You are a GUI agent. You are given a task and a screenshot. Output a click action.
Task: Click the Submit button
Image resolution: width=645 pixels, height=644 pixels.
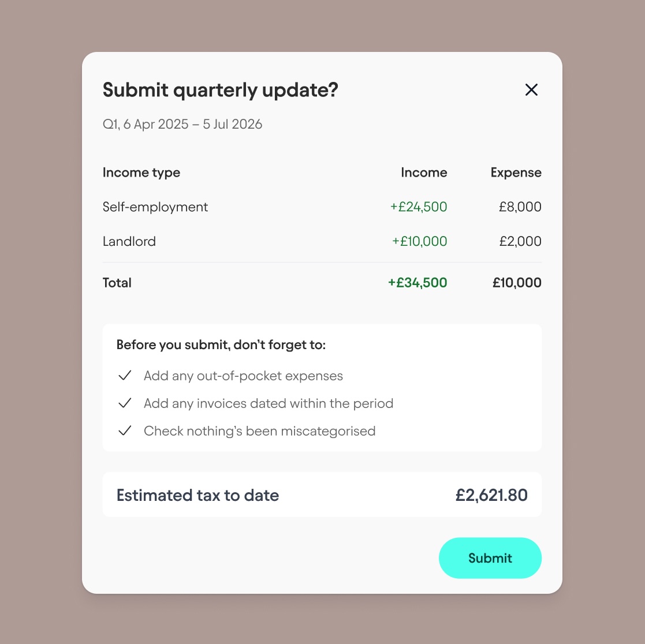click(x=490, y=558)
